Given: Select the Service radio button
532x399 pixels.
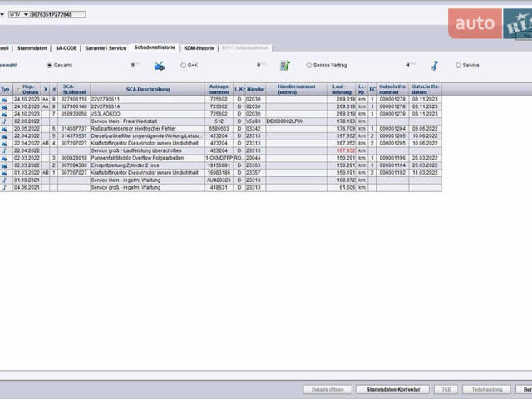Looking at the screenshot, I should [458, 65].
